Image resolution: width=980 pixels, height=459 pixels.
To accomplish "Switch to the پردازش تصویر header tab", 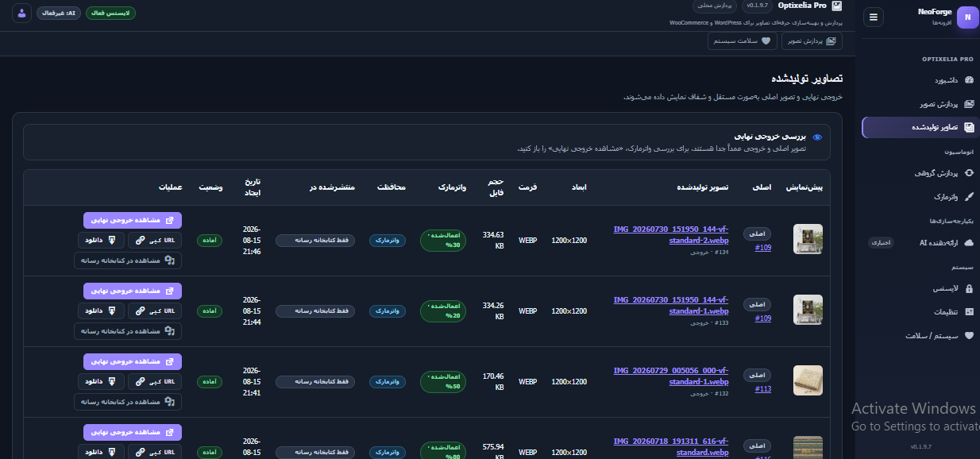I will [812, 40].
